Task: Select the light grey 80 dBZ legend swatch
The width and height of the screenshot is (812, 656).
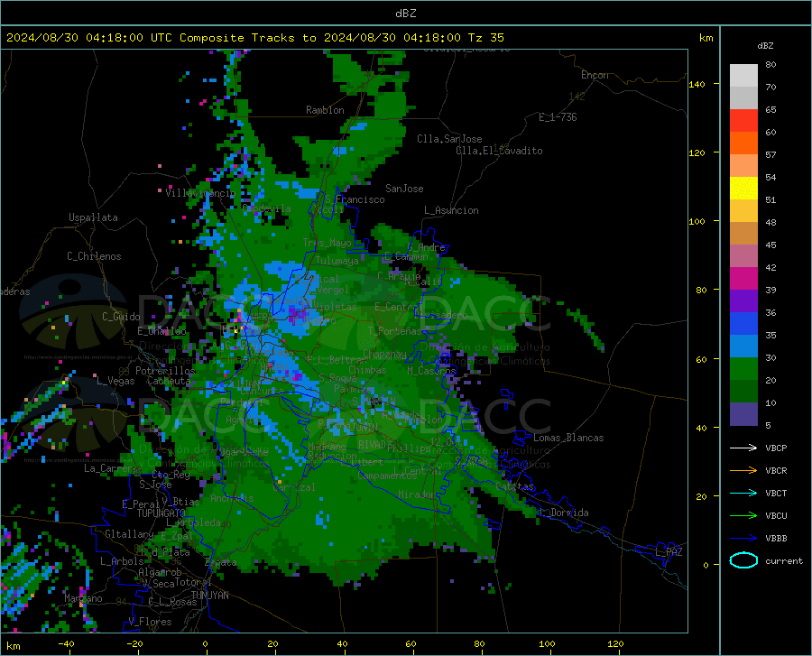Action: (x=743, y=76)
